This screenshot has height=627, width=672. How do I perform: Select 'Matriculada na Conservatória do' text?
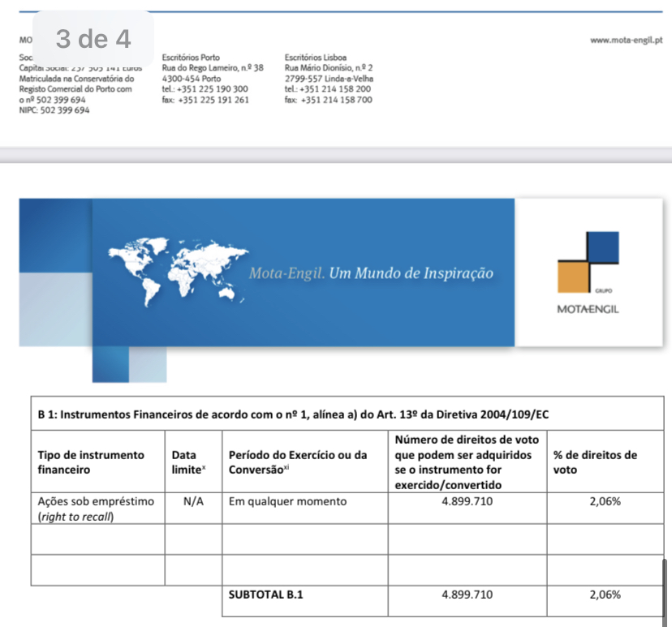[x=76, y=79]
